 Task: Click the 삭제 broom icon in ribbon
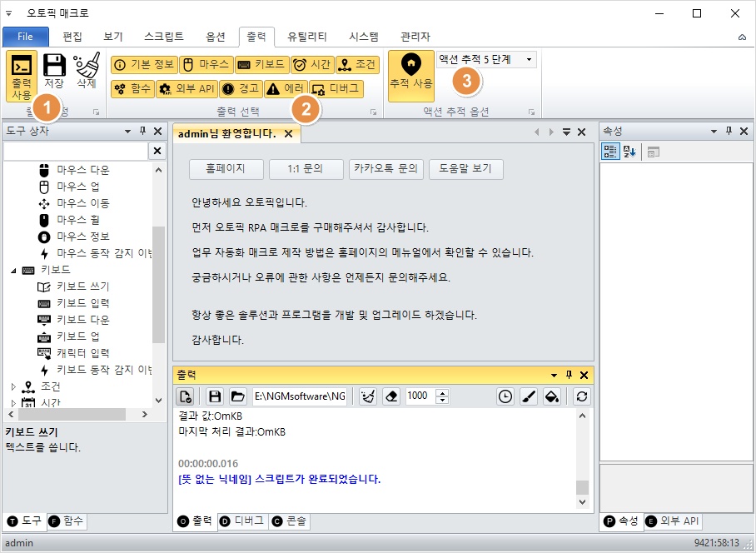click(87, 71)
